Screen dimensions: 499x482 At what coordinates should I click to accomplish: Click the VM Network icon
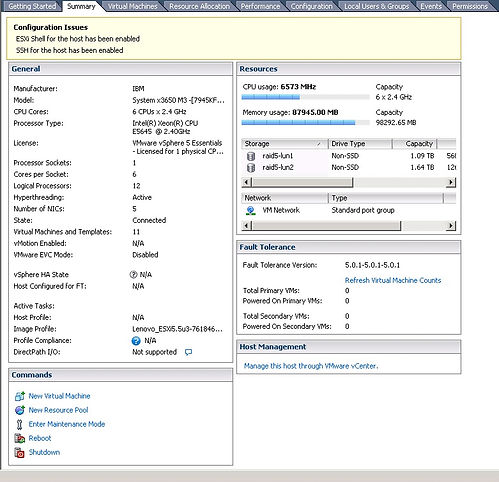point(251,210)
